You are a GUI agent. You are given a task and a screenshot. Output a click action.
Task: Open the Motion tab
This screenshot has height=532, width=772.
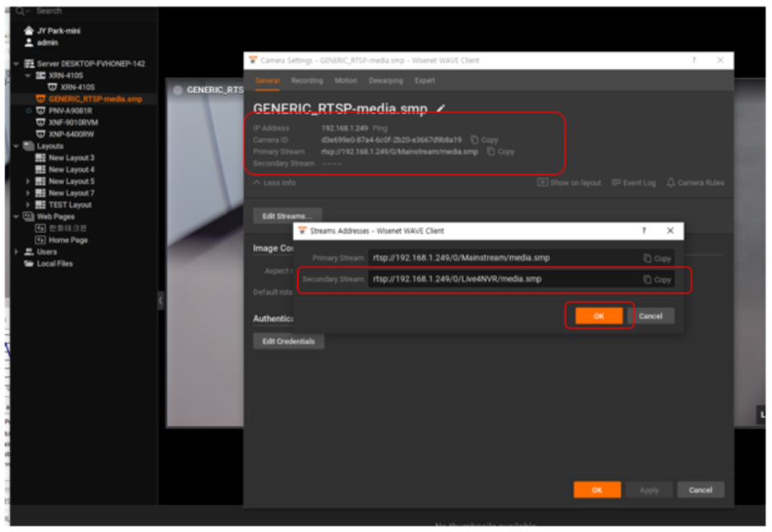click(x=345, y=81)
